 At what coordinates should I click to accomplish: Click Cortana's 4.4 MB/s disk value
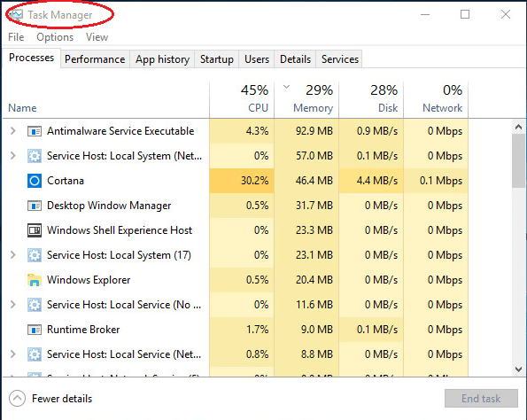point(376,181)
